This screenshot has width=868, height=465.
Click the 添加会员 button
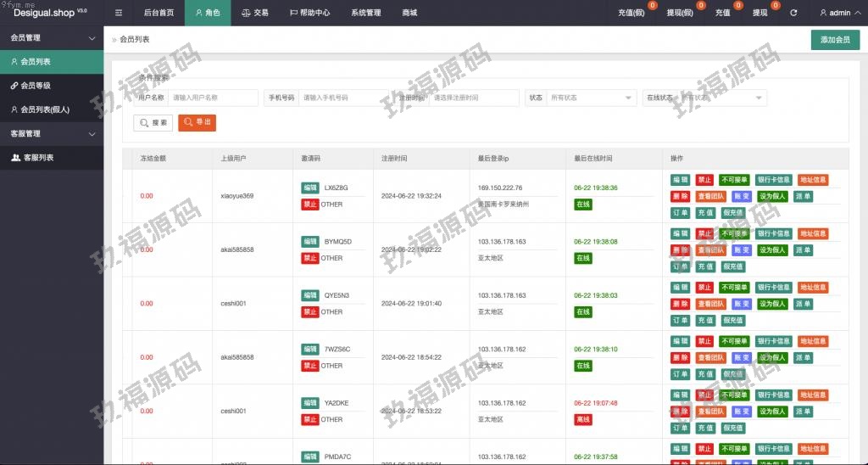pos(835,40)
